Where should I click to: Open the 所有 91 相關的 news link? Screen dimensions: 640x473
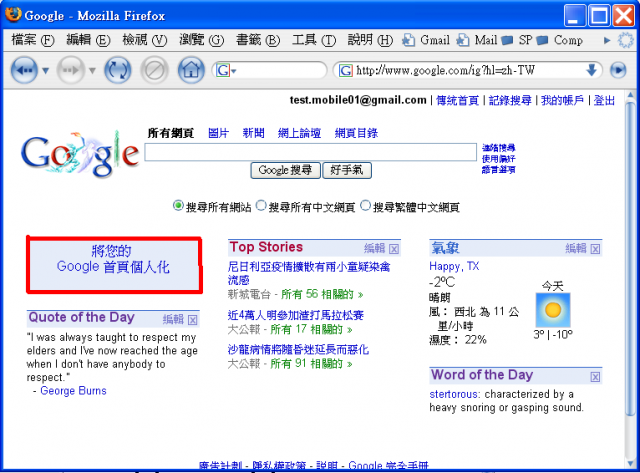[x=311, y=363]
